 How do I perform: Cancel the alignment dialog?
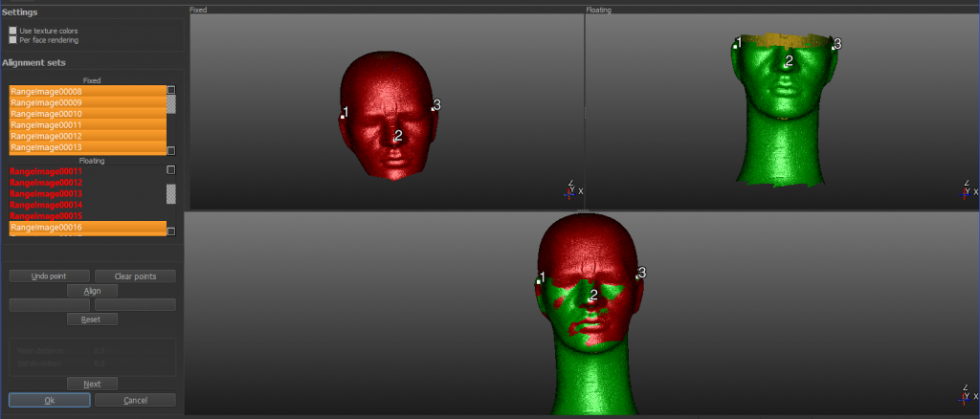tap(135, 400)
